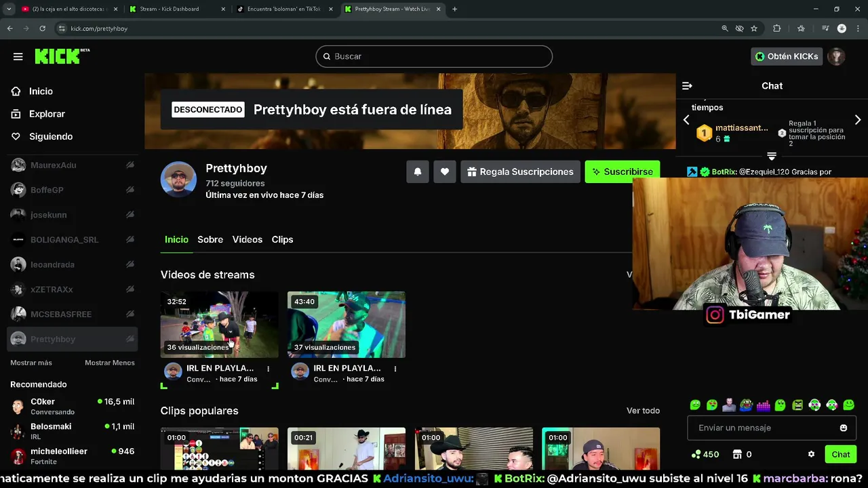868x488 pixels.
Task: Open recommended channel micheleollieer
Action: (x=73, y=456)
